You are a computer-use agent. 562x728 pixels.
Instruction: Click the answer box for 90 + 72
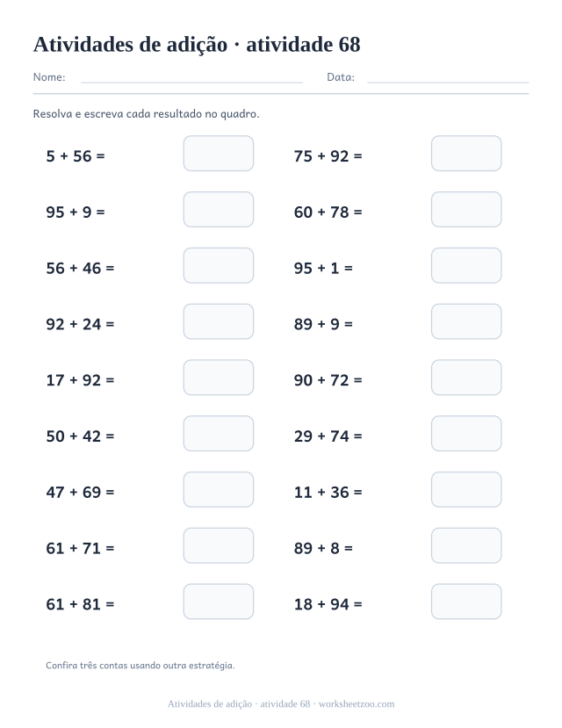tap(466, 378)
